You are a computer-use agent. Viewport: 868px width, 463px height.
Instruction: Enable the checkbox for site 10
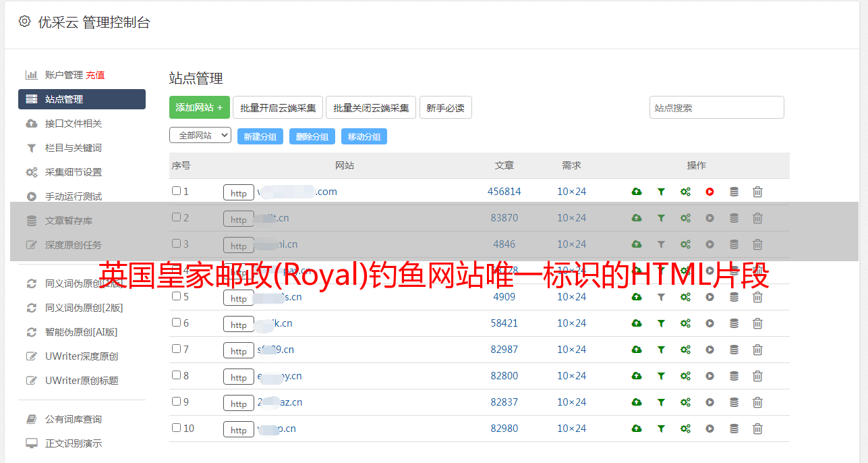176,428
